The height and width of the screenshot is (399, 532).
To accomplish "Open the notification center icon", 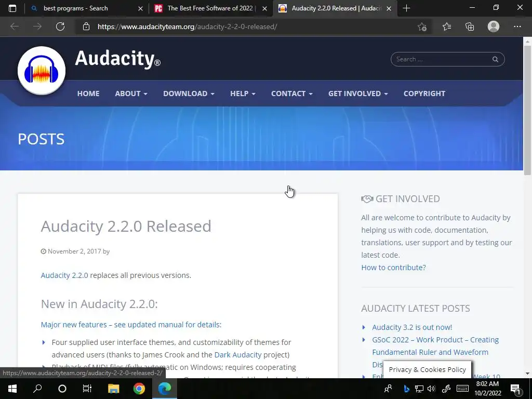I will coord(515,389).
